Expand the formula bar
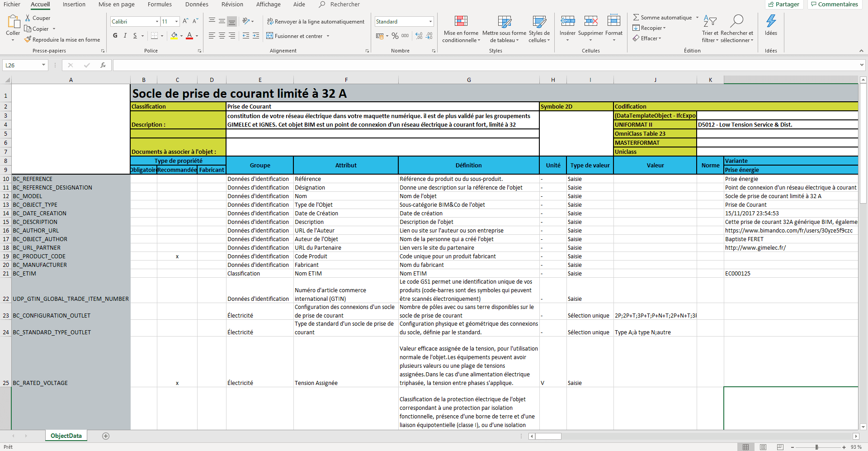The image size is (868, 451). coord(862,65)
